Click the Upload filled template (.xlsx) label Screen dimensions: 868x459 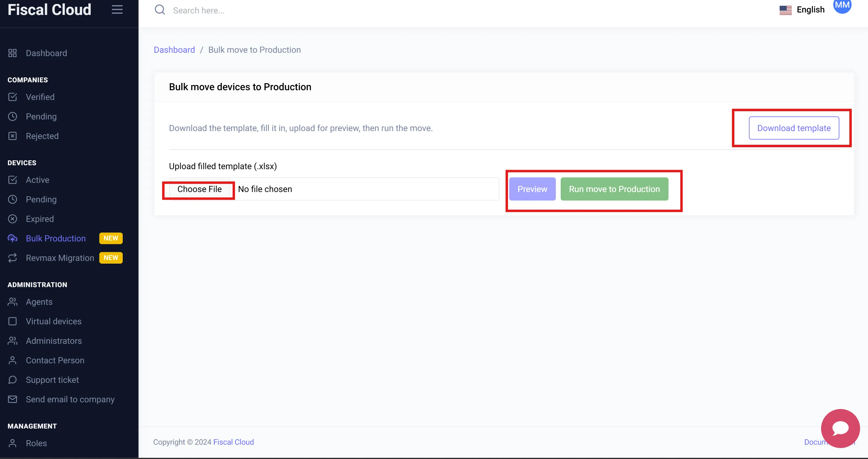click(x=223, y=166)
